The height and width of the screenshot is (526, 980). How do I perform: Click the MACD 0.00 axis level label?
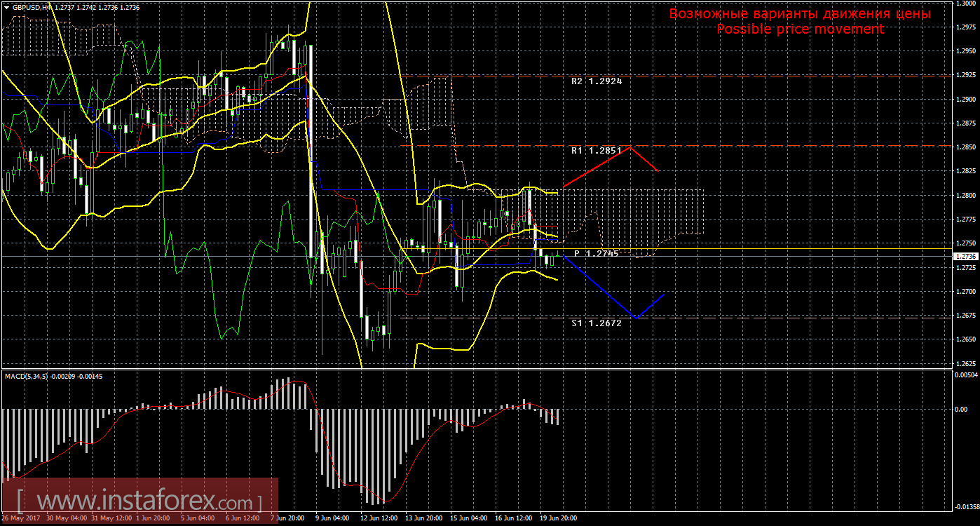pos(961,410)
